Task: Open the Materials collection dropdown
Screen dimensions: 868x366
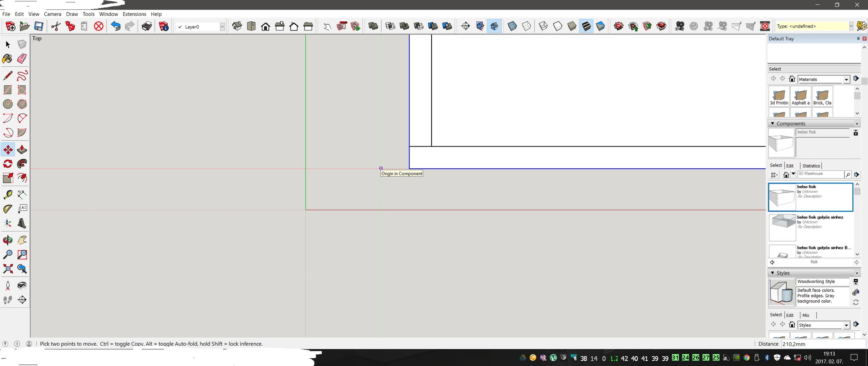Action: [x=846, y=79]
